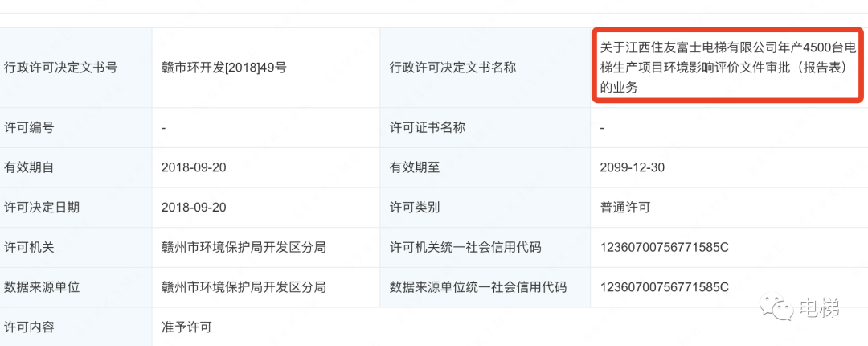Click the 许可内容 label cell
The width and height of the screenshot is (868, 346).
[x=76, y=327]
